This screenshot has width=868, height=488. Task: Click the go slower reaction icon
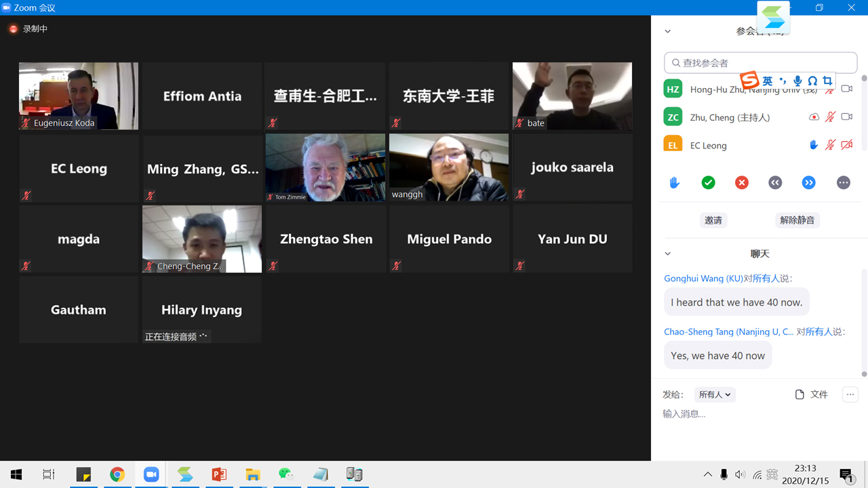(x=775, y=183)
